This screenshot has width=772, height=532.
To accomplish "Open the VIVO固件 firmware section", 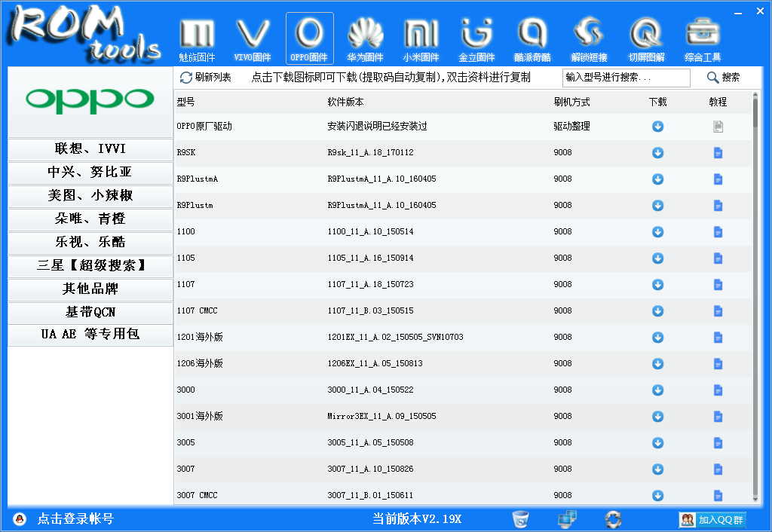I will coord(253,39).
